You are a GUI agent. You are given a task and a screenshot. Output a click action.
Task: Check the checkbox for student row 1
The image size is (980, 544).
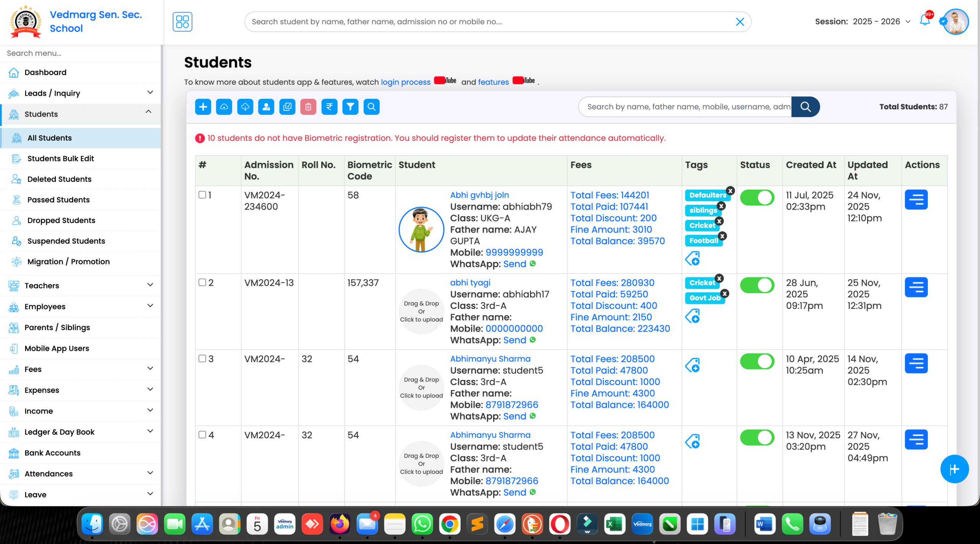tap(203, 195)
